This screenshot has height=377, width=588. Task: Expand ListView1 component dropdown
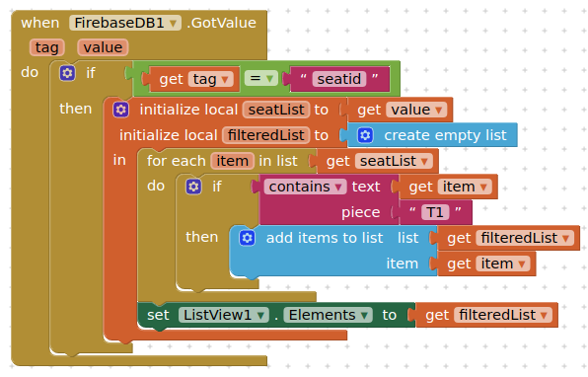[224, 315]
